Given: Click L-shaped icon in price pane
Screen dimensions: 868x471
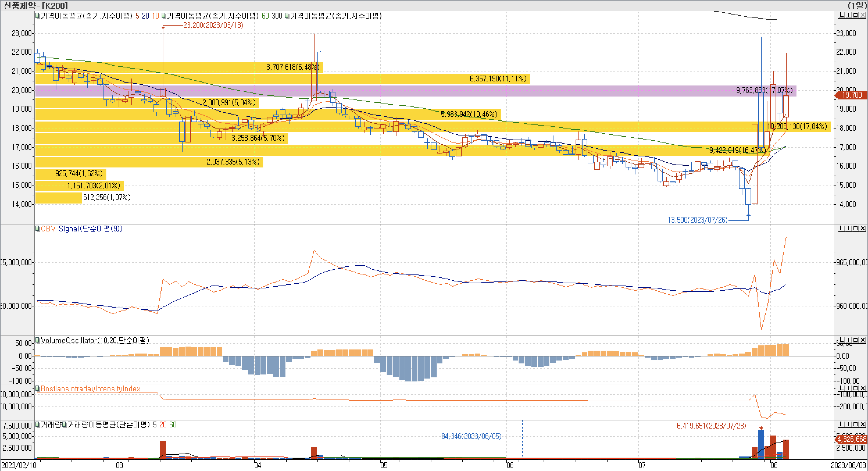Looking at the screenshot, I should (842, 15).
